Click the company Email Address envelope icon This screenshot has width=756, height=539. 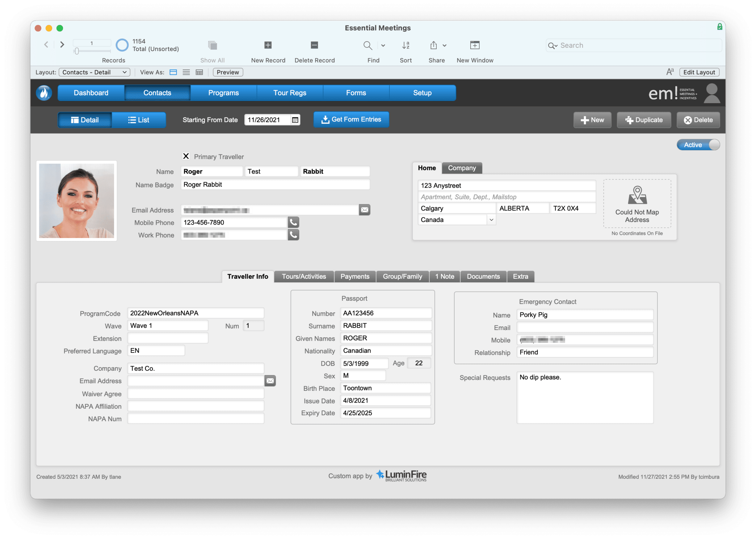270,381
